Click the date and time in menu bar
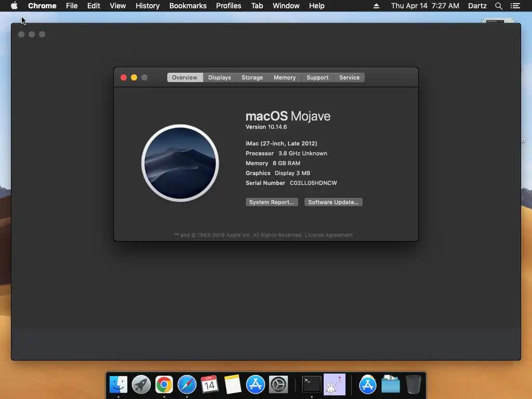This screenshot has height=399, width=532. click(x=425, y=6)
